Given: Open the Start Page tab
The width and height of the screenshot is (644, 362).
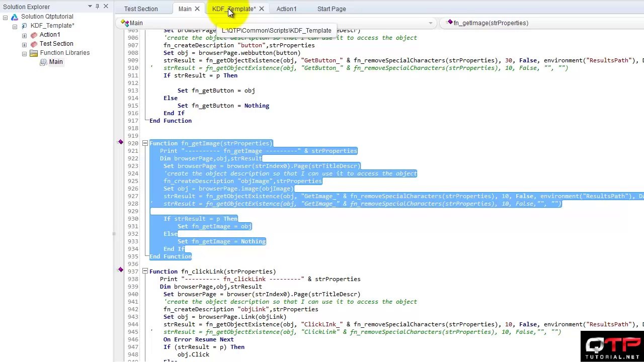Looking at the screenshot, I should coord(332,9).
